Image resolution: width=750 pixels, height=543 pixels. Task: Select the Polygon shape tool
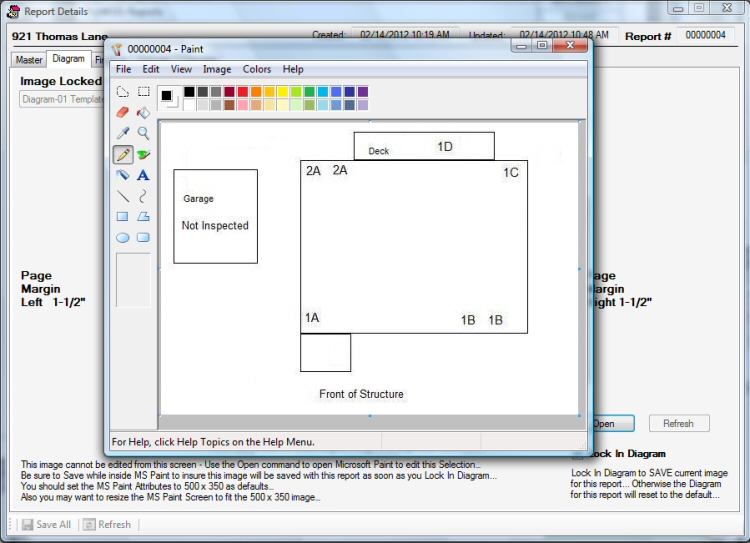pos(143,217)
